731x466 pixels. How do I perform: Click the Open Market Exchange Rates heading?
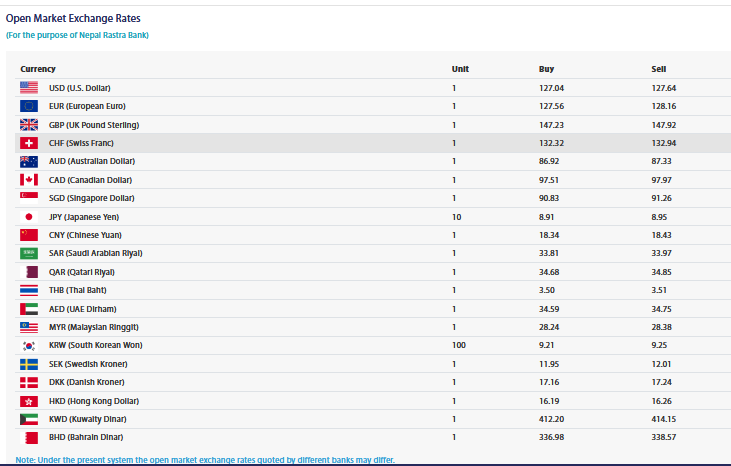point(73,18)
